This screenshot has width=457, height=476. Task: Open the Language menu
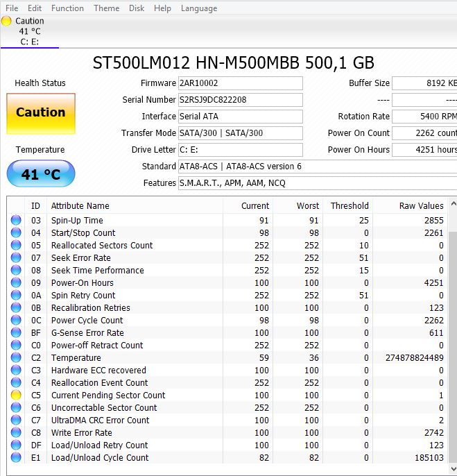coord(199,8)
